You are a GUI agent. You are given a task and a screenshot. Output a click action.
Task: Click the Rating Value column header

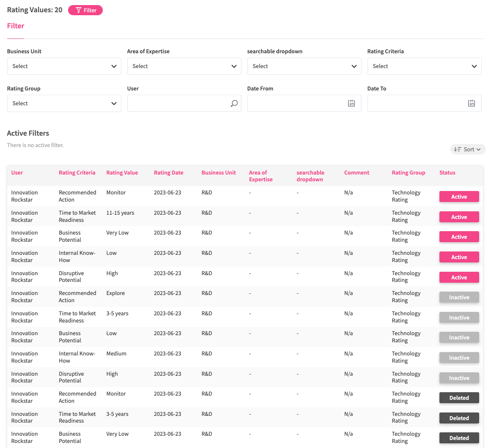[122, 173]
